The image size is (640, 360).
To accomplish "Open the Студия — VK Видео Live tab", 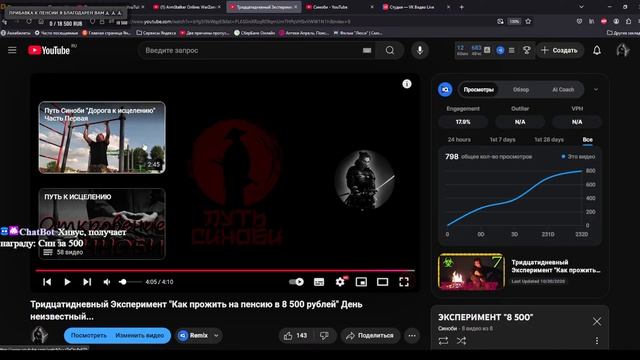I will 416,7.
